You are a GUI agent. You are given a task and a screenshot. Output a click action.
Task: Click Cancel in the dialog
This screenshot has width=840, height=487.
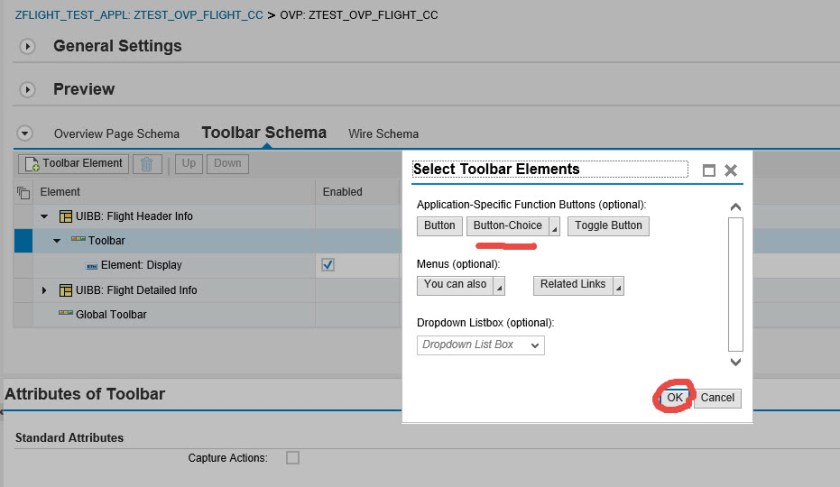click(x=717, y=398)
